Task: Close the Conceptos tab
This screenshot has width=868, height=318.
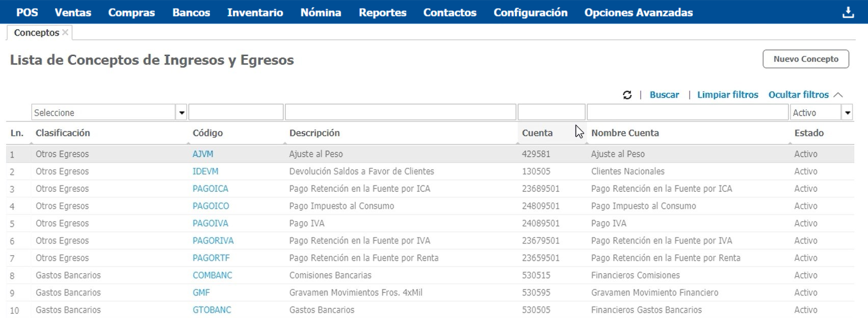Action: point(65,33)
